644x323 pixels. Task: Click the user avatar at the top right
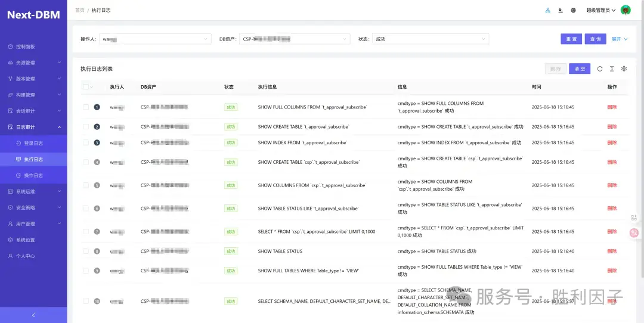(626, 10)
